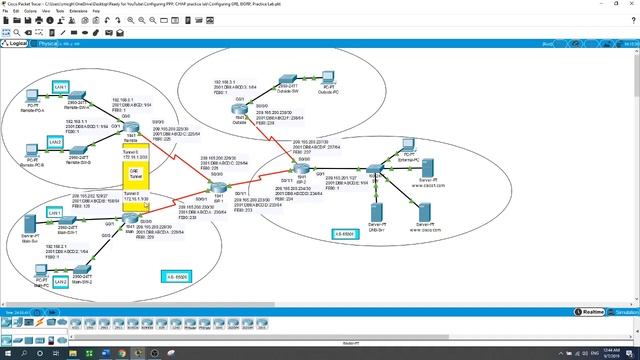Viewport: 640px width, 360px height.
Task: Open the View menu
Action: [46, 11]
